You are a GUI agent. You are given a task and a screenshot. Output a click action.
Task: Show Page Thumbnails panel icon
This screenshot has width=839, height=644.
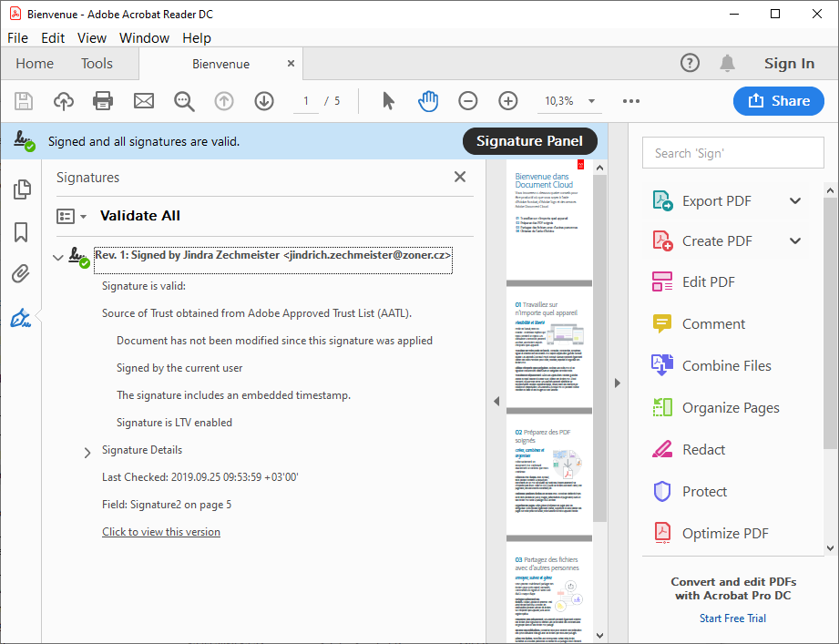tap(21, 189)
